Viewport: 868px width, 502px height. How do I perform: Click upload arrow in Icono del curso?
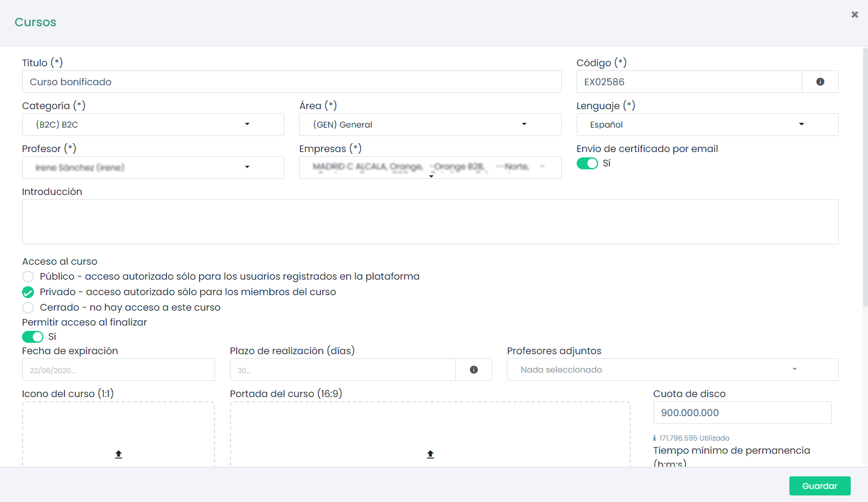(119, 454)
